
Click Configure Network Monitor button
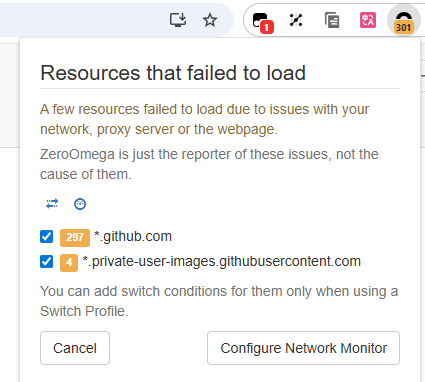point(303,348)
